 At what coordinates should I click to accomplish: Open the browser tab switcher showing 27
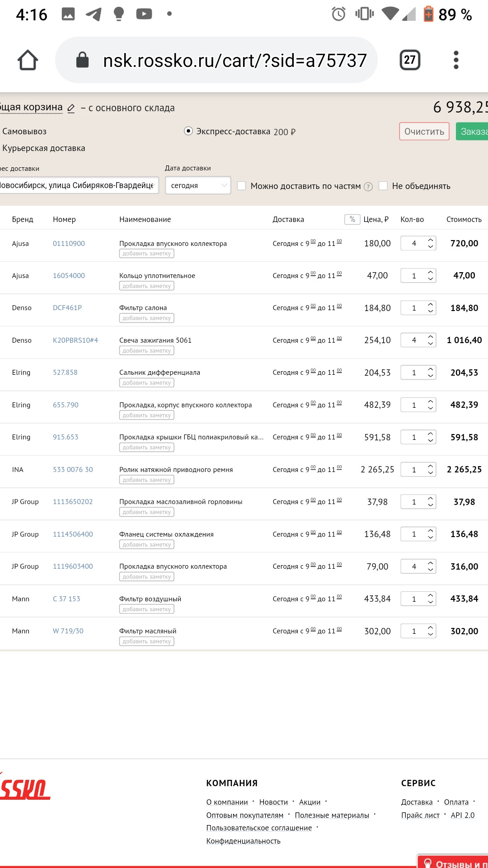[410, 60]
